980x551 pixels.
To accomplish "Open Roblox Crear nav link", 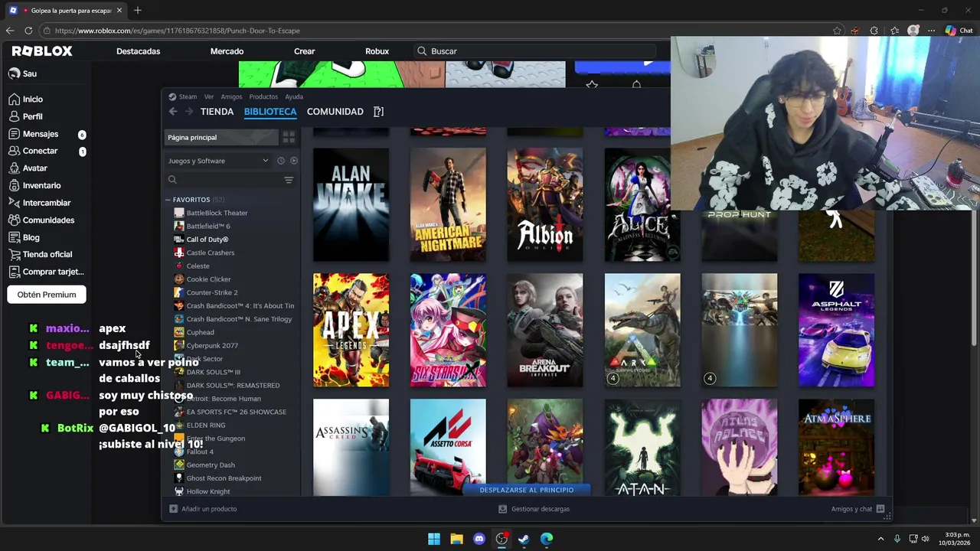I will 305,51.
